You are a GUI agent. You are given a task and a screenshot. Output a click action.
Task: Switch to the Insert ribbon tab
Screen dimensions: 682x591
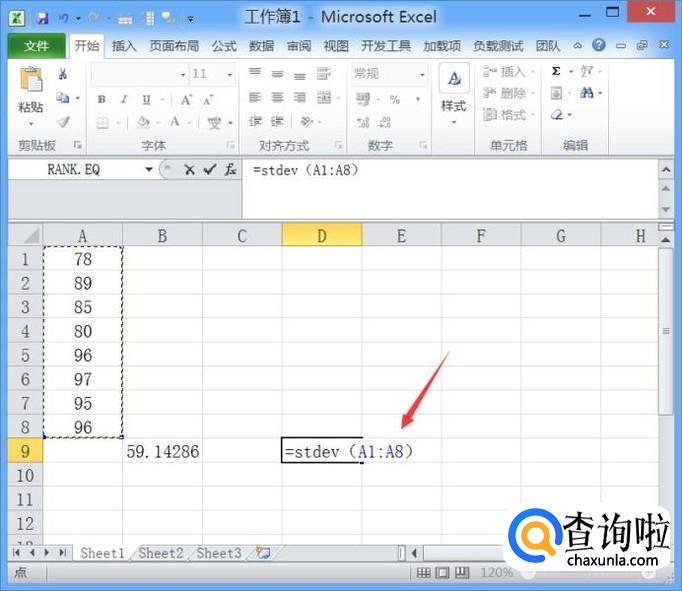tap(124, 46)
